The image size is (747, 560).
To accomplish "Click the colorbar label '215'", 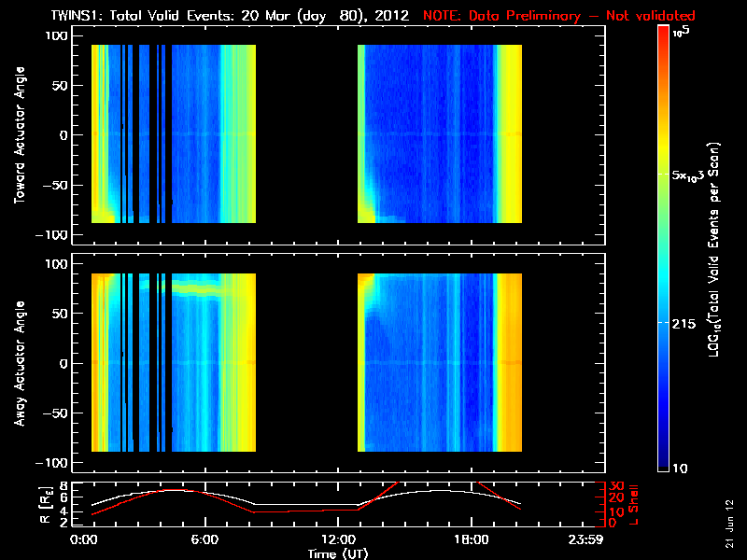I will [684, 324].
